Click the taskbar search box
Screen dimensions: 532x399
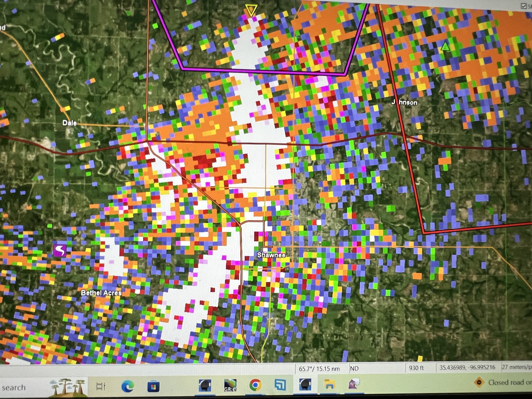[x=16, y=388]
